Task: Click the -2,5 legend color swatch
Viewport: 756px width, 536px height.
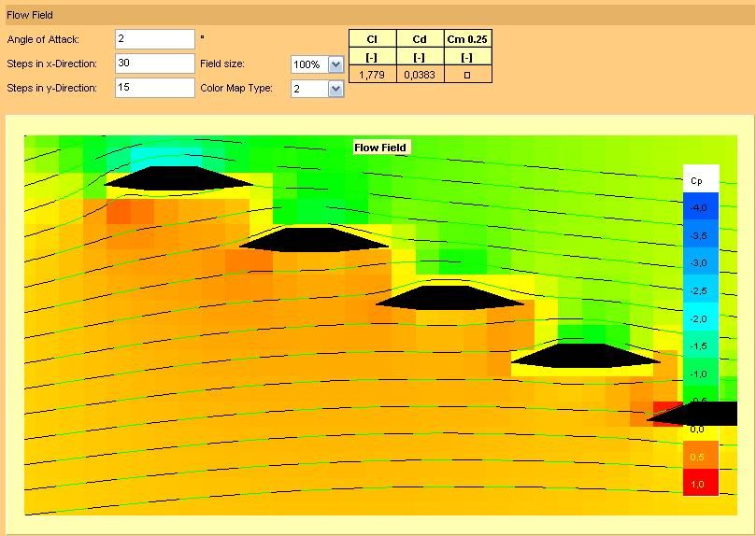Action: [x=701, y=290]
